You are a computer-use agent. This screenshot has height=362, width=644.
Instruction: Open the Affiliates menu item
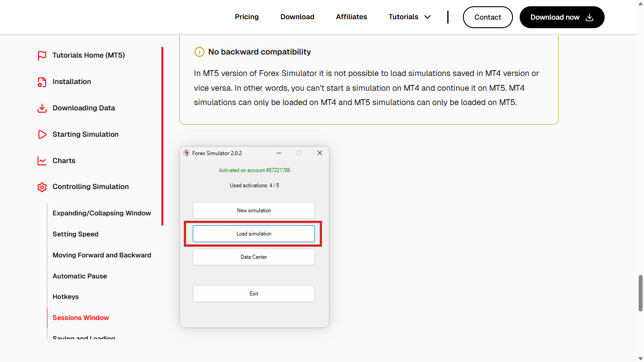pyautogui.click(x=352, y=17)
